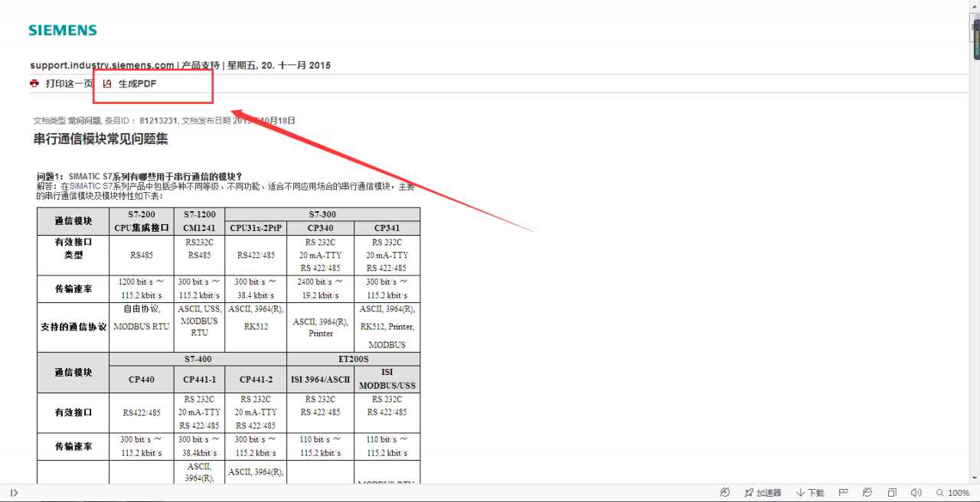This screenshot has height=502, width=980.
Task: Open the 下载 download manager
Action: point(810,493)
